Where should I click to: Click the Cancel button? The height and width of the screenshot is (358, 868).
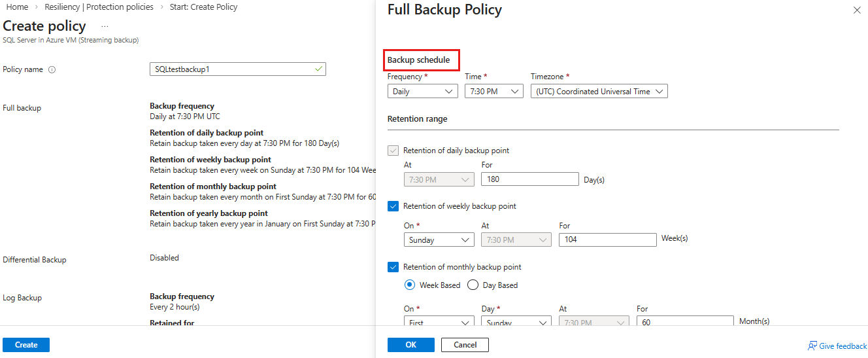coord(465,345)
